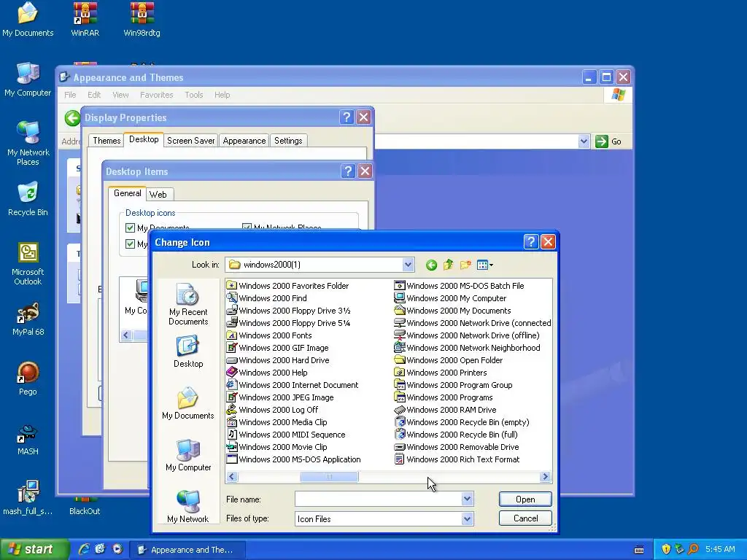Select Windows 2000 Open Folder file
Screen dimensions: 747x560
[449, 360]
